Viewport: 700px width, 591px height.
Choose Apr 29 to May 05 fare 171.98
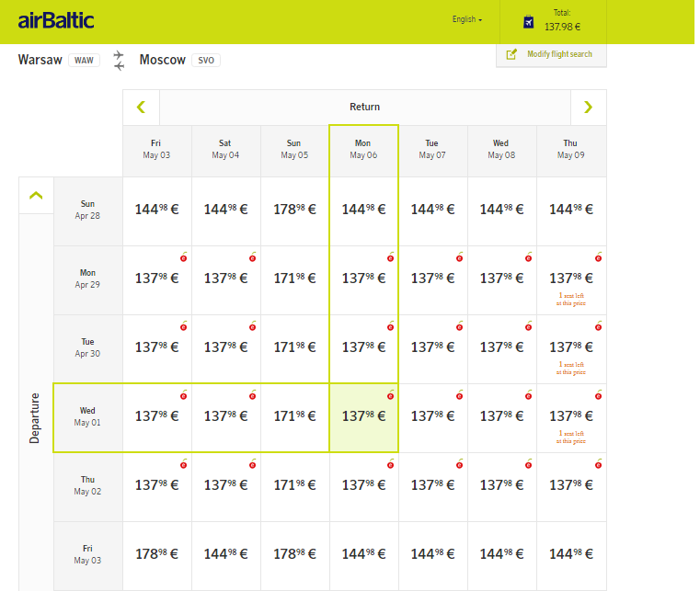click(294, 280)
